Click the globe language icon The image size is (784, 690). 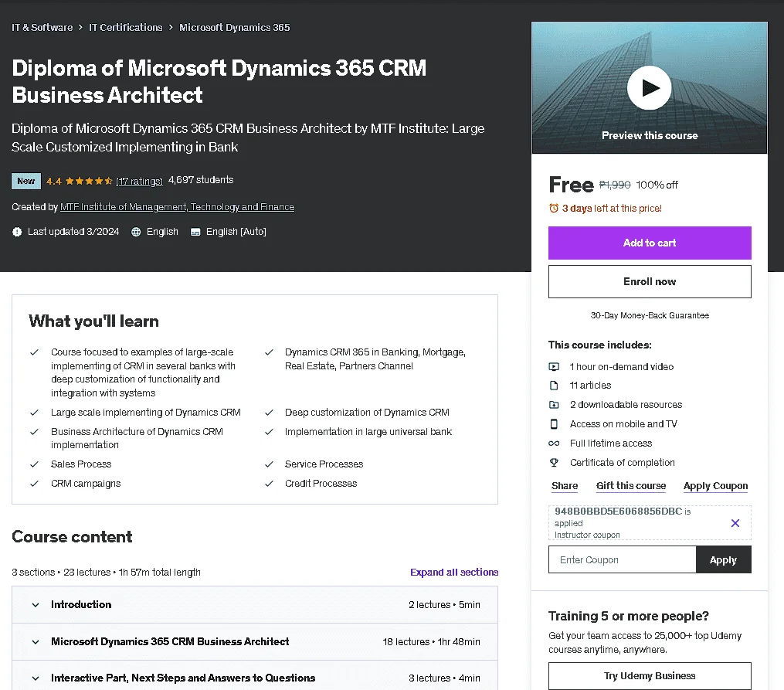136,232
